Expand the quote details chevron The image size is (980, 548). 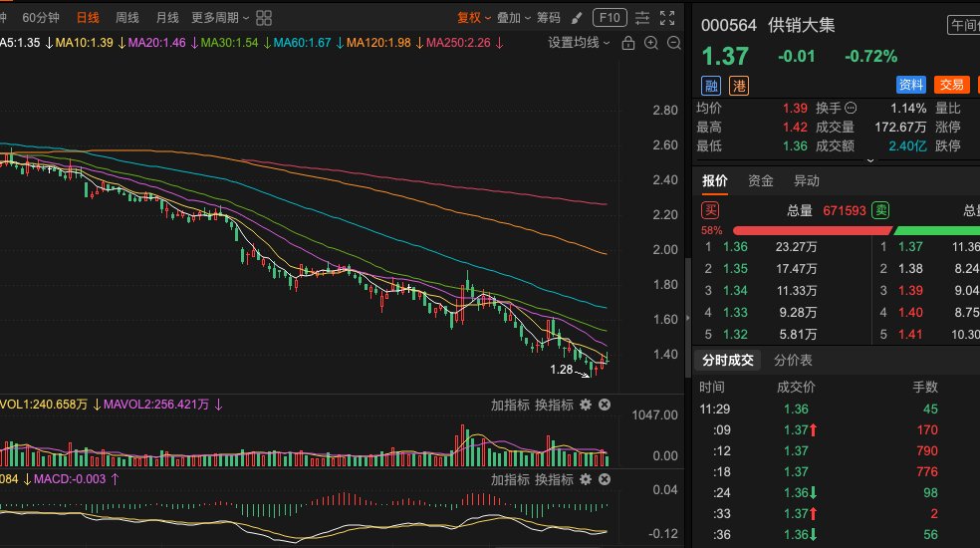click(870, 160)
